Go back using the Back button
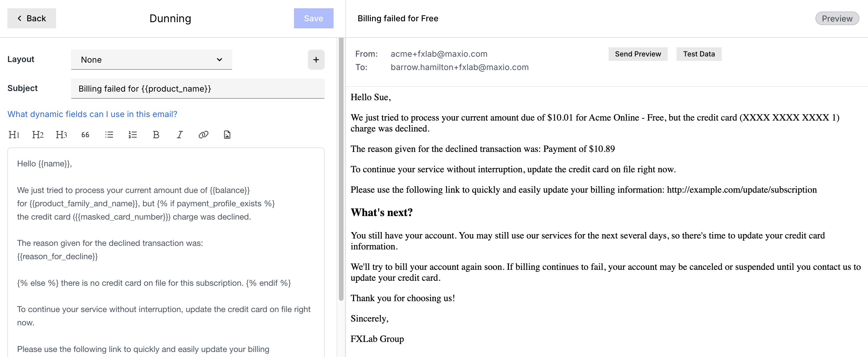Screen dimensions: 868x357 pyautogui.click(x=32, y=18)
